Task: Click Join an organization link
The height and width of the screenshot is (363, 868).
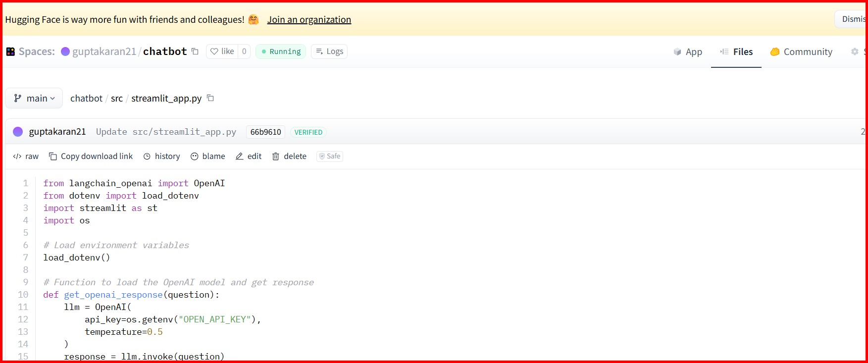Action: pyautogui.click(x=309, y=20)
